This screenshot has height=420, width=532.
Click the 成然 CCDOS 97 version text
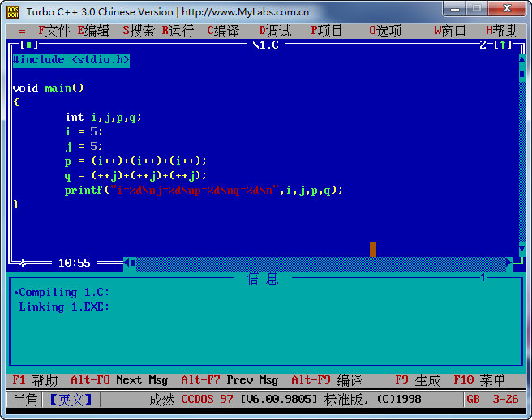click(x=285, y=400)
